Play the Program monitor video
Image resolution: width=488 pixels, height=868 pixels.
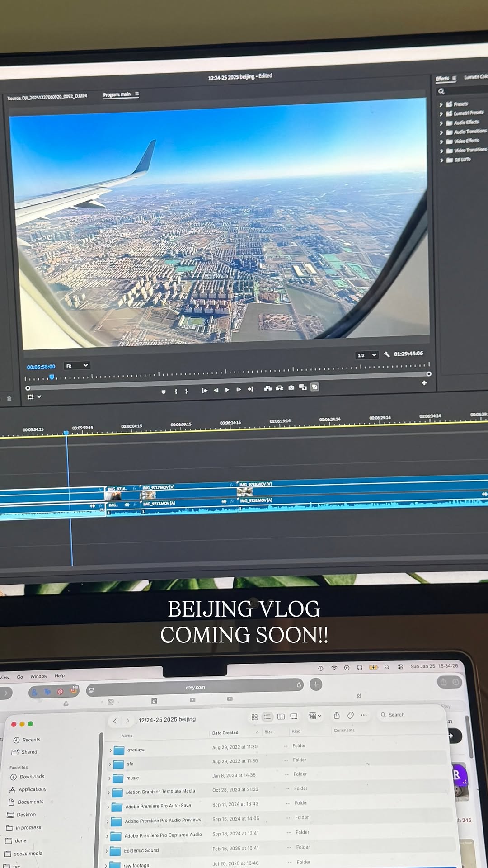[x=227, y=390]
